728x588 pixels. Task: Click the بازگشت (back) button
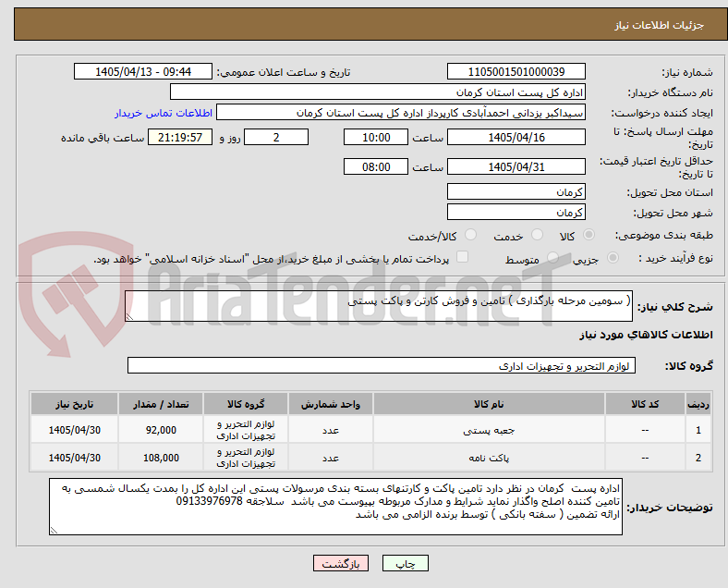point(341,563)
